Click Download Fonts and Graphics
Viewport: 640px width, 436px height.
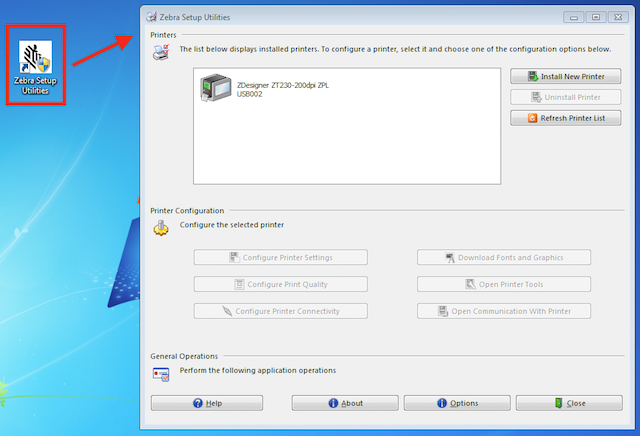[x=503, y=257]
